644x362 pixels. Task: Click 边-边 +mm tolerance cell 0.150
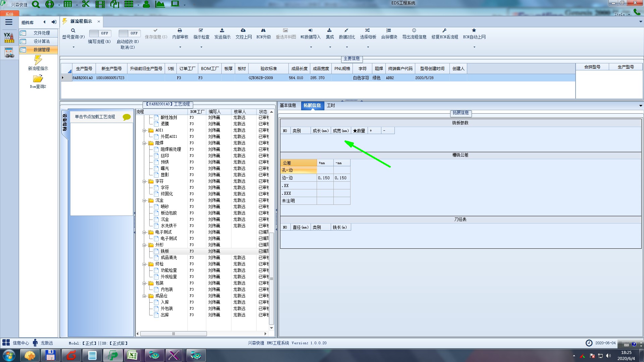325,178
